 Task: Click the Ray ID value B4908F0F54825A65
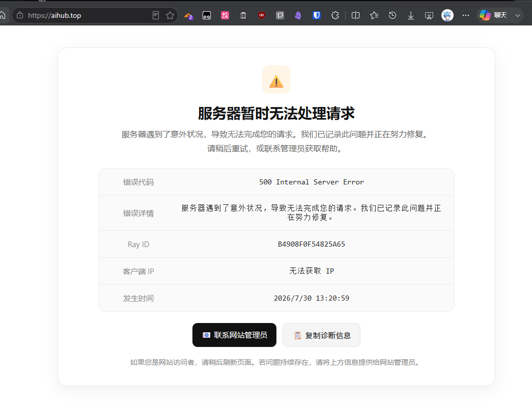tap(312, 244)
